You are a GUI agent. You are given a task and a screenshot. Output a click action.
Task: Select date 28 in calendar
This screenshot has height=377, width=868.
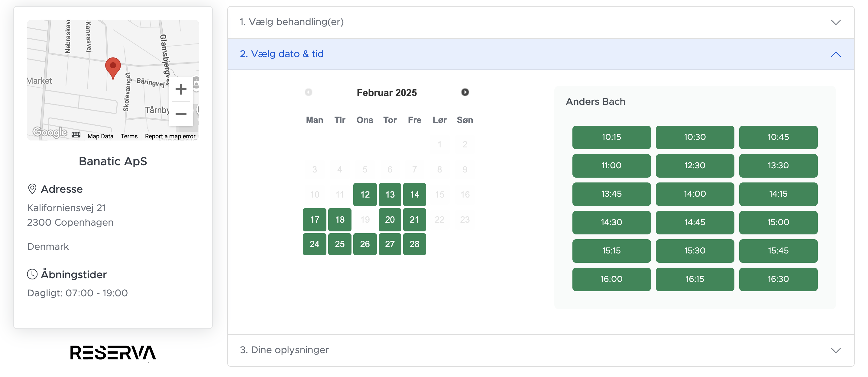414,244
